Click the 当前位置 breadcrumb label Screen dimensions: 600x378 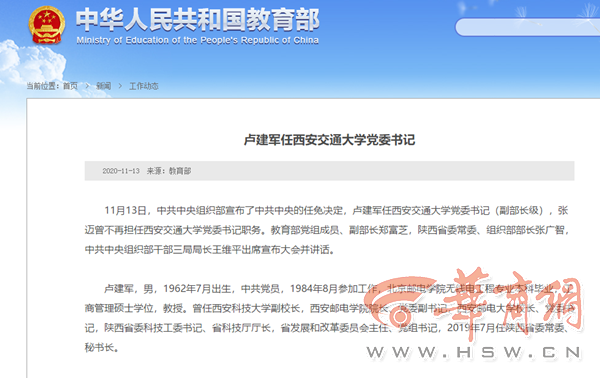pos(42,86)
